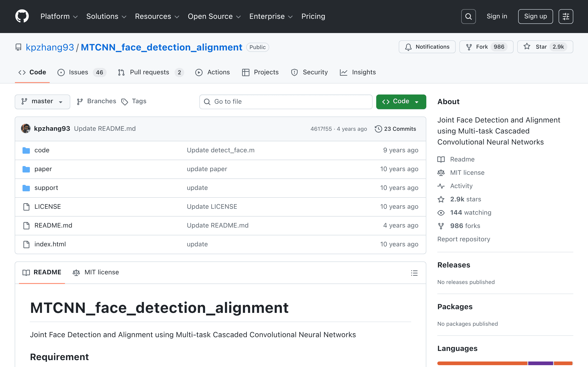Open the appearance settings sliders icon
This screenshot has width=588, height=367.
[x=566, y=17]
